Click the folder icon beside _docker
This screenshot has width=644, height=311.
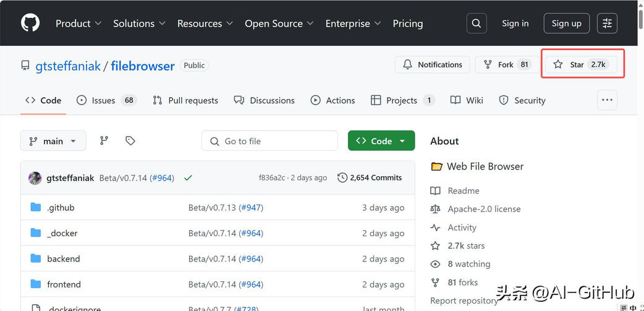(36, 233)
